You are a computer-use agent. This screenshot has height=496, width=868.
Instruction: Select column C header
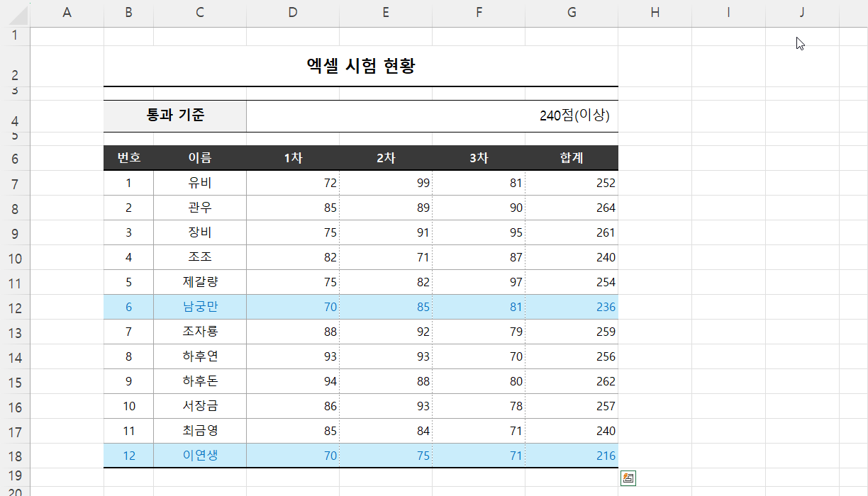200,12
